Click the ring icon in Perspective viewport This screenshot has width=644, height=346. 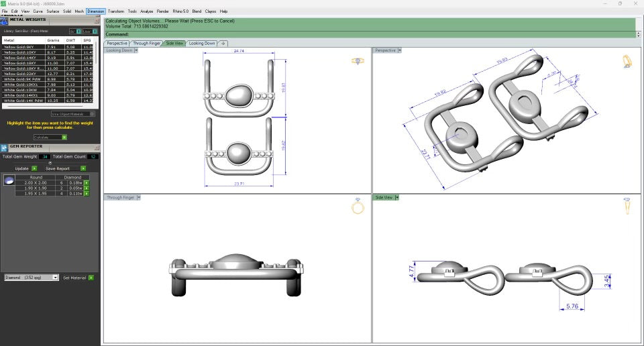click(627, 62)
